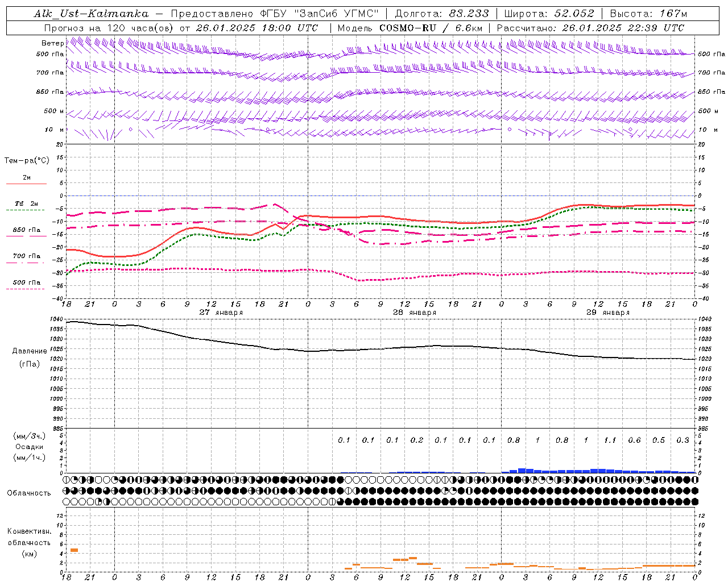
Task: Click the Осадки precipitation label
Action: pyautogui.click(x=29, y=447)
